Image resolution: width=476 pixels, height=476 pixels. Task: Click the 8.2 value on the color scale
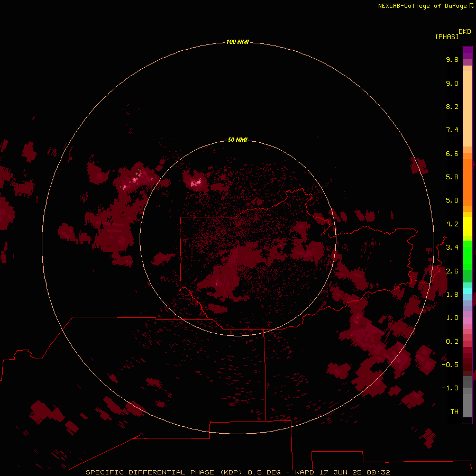452,106
